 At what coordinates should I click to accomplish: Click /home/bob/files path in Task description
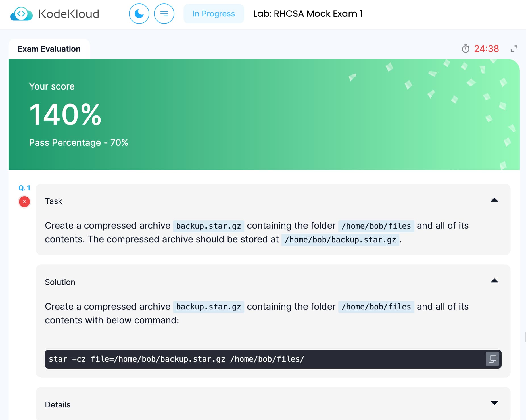coord(376,226)
